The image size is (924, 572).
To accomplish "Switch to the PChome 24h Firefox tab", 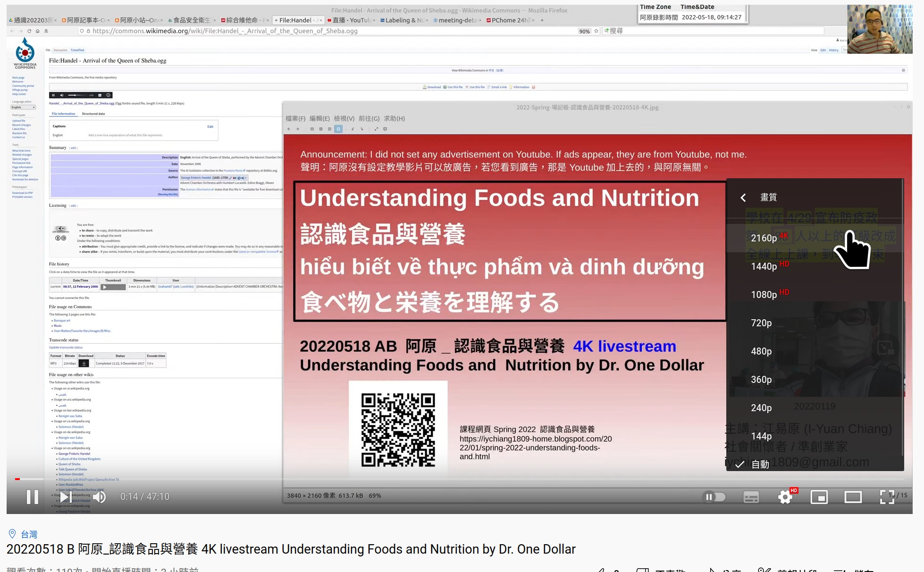I will click(x=510, y=20).
